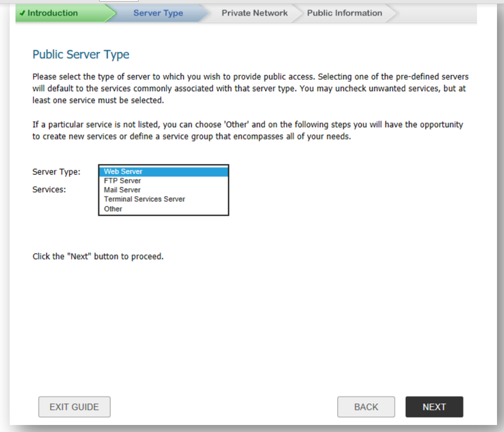
Task: Click the BACK button
Action: pyautogui.click(x=366, y=407)
